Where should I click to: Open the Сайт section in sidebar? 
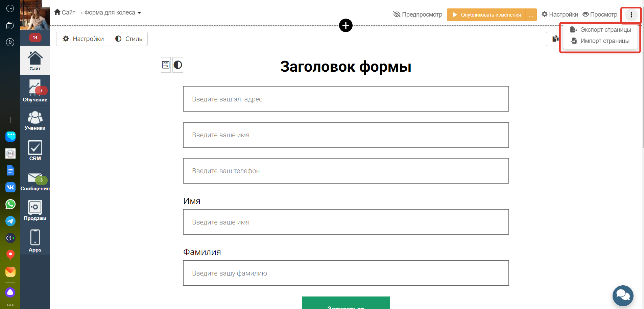(35, 61)
